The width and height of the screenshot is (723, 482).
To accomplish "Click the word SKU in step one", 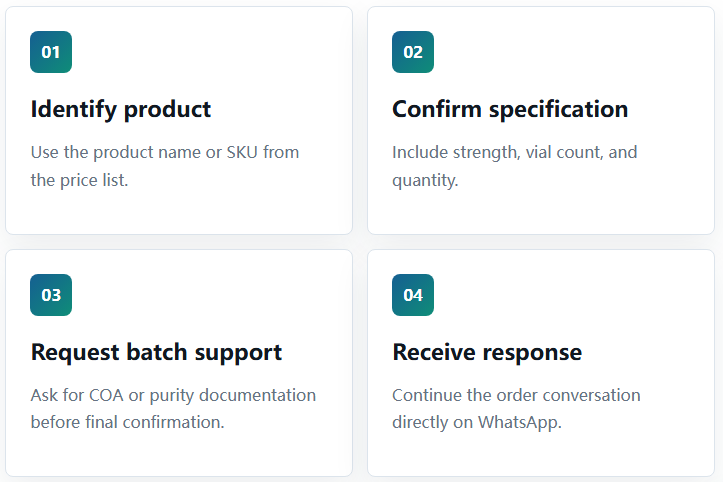I will pos(242,152).
